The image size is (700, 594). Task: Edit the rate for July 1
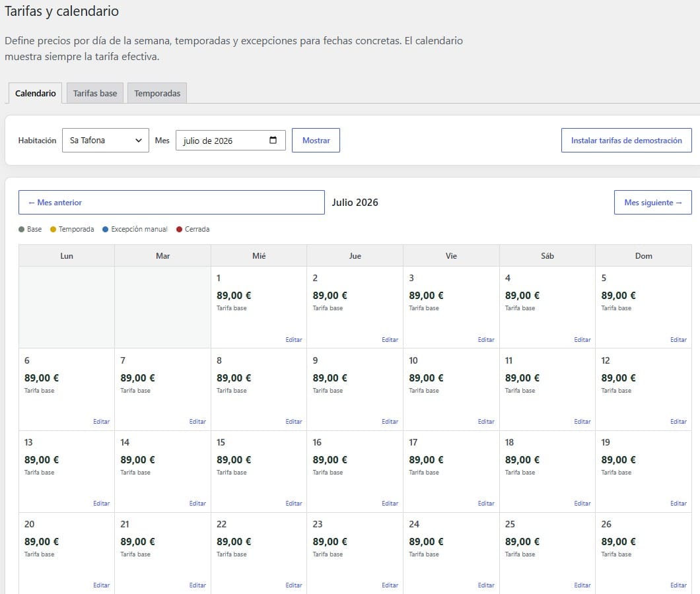pyautogui.click(x=294, y=340)
